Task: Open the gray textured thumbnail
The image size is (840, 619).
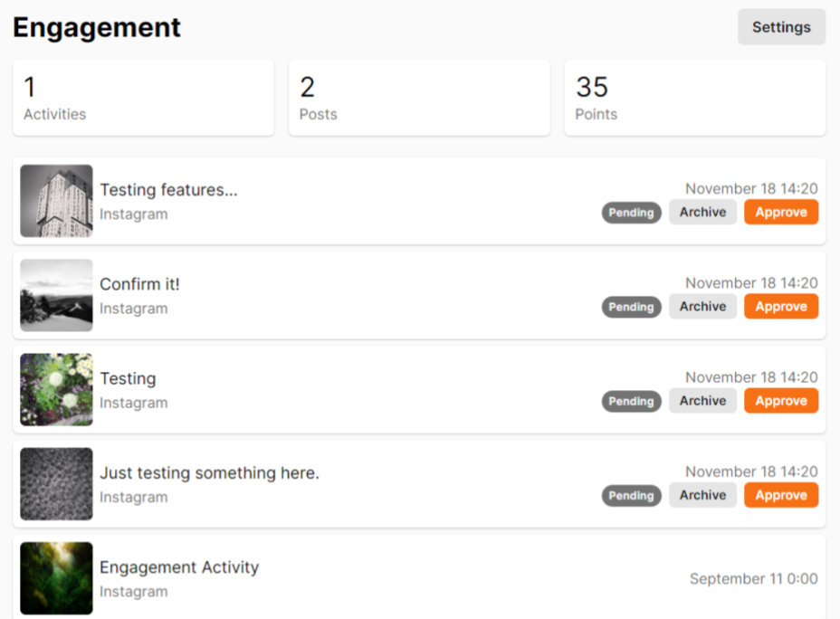Action: click(56, 483)
